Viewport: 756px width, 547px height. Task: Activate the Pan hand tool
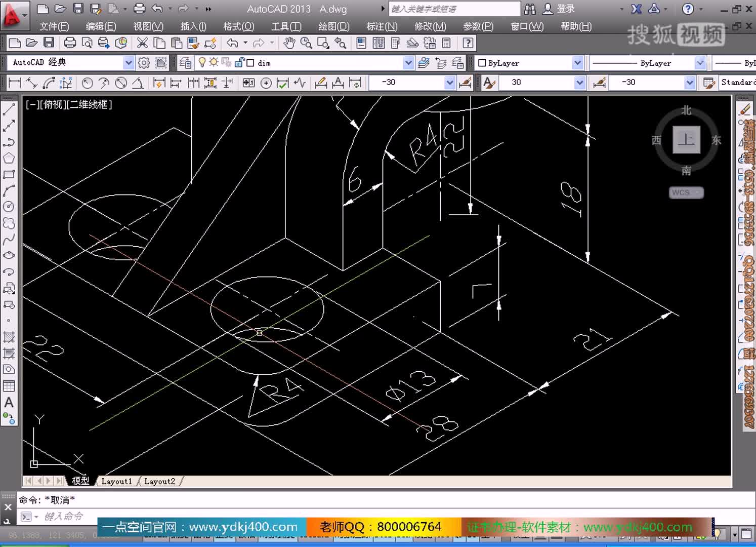click(x=289, y=43)
